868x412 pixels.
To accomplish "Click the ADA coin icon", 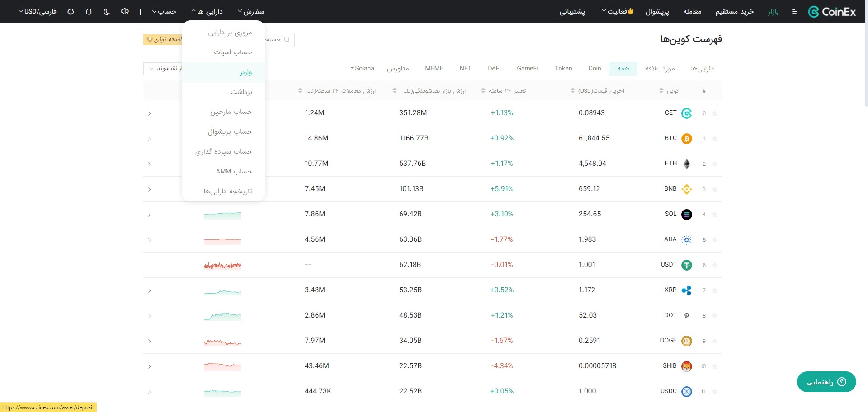I will 686,240.
